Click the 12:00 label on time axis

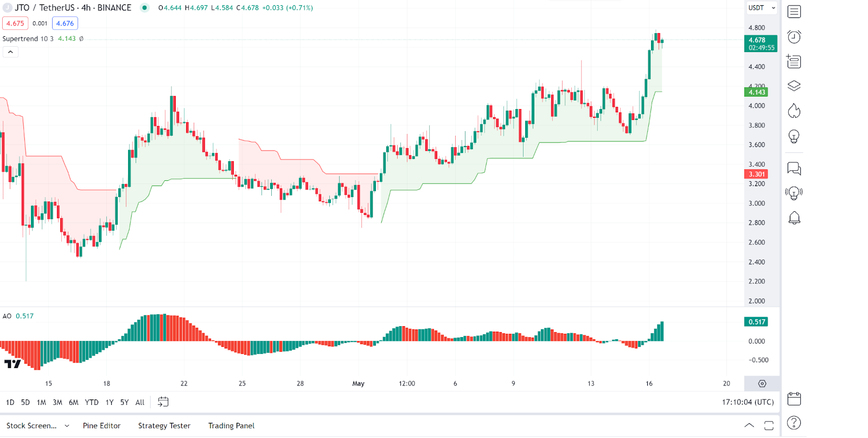coord(407,384)
